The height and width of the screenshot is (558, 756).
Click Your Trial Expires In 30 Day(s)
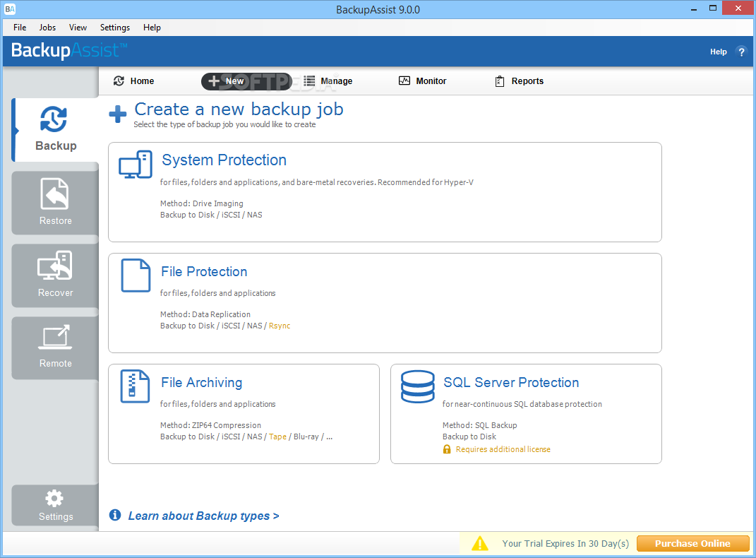click(x=565, y=544)
